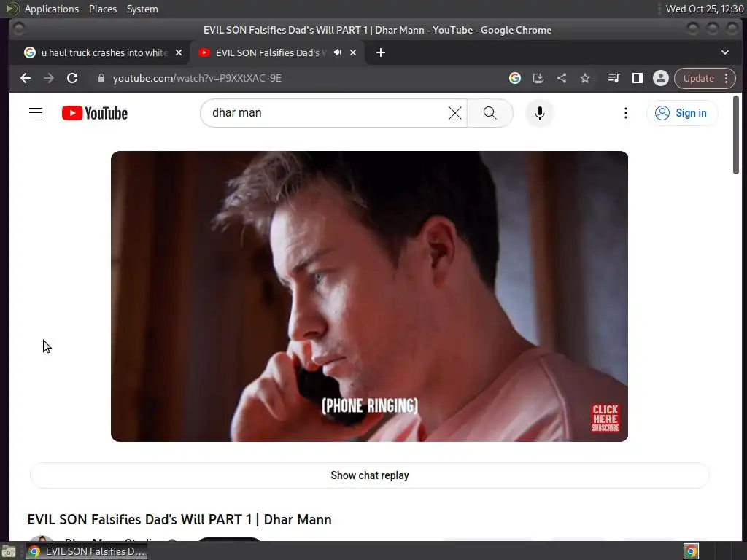This screenshot has height=560, width=747.
Task: Share this page icon
Action: click(562, 78)
